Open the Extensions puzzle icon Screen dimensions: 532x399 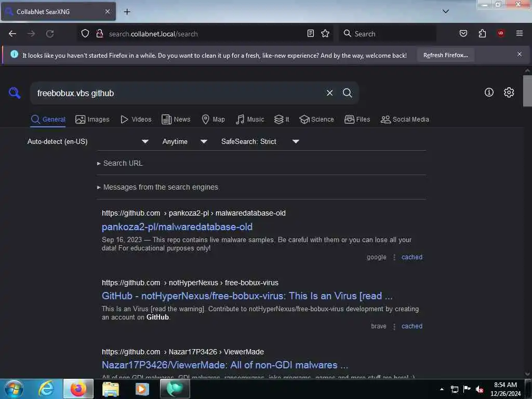pos(482,33)
